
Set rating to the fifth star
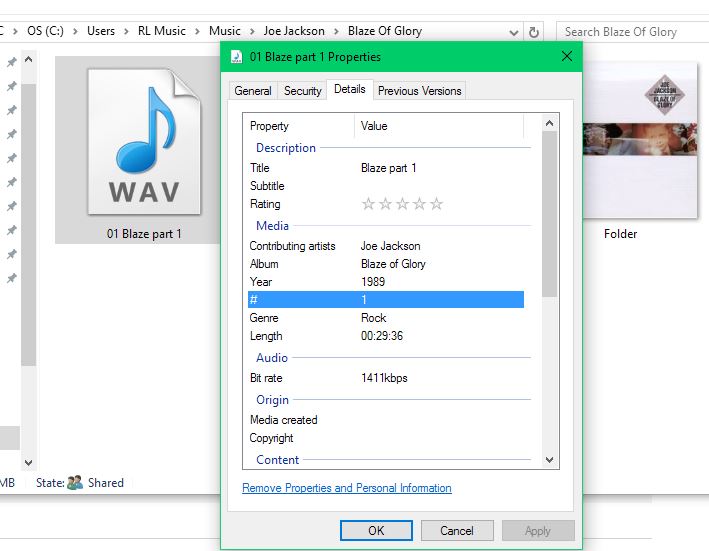pyautogui.click(x=436, y=204)
